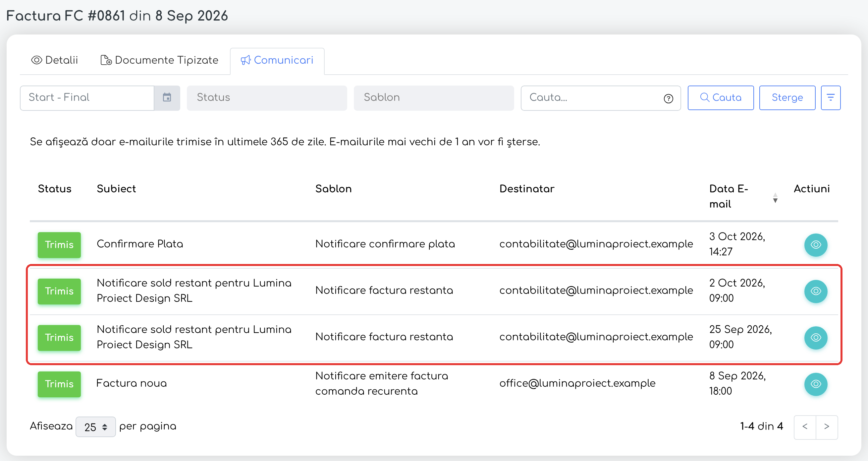View the Confirmare Plata email
Image resolution: width=868 pixels, height=461 pixels.
pos(815,245)
